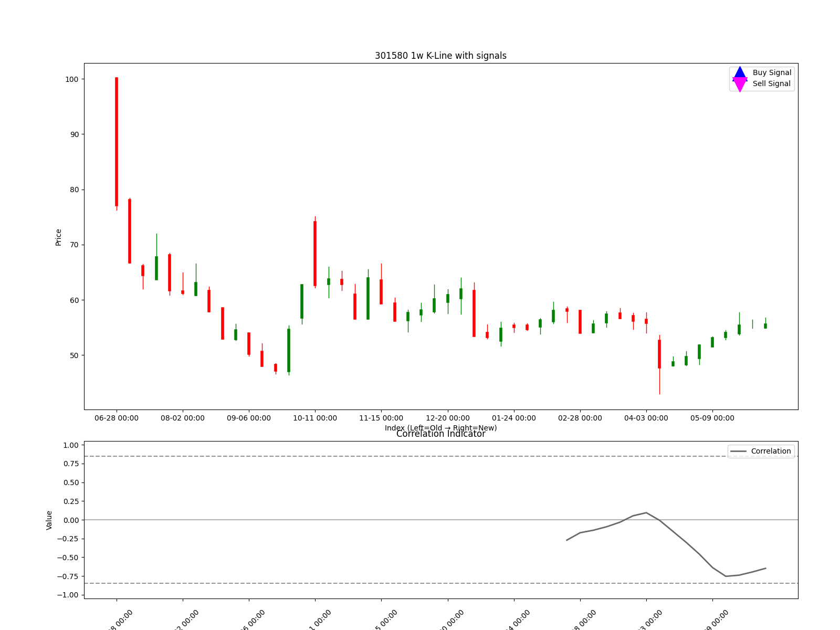Click the 0.75 correlation axis tick label

coord(71,464)
